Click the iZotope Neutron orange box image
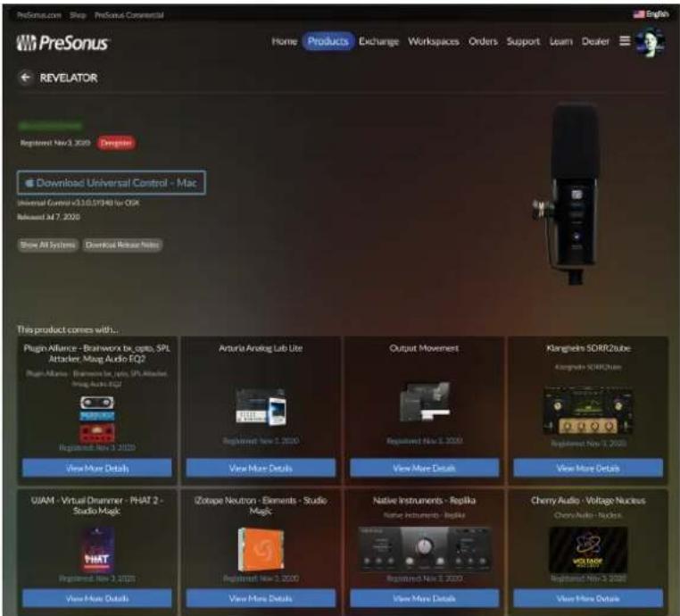This screenshot has width=680, height=616. click(261, 550)
